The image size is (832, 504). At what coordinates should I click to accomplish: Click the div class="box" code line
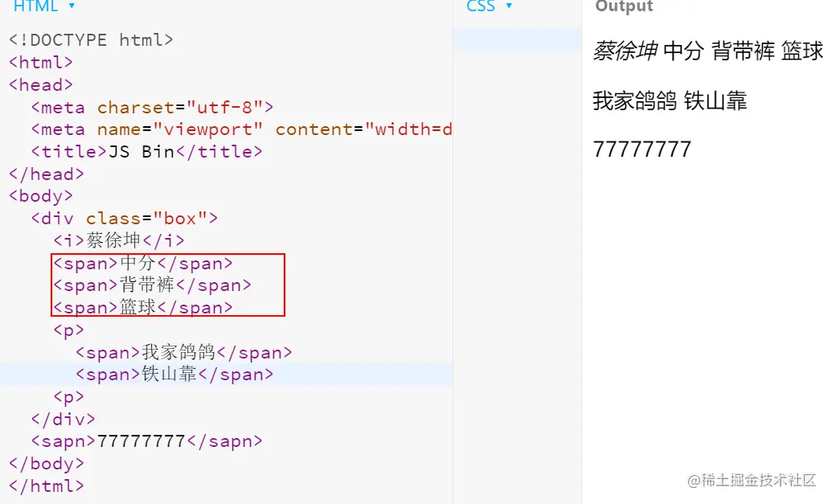pyautogui.click(x=124, y=219)
